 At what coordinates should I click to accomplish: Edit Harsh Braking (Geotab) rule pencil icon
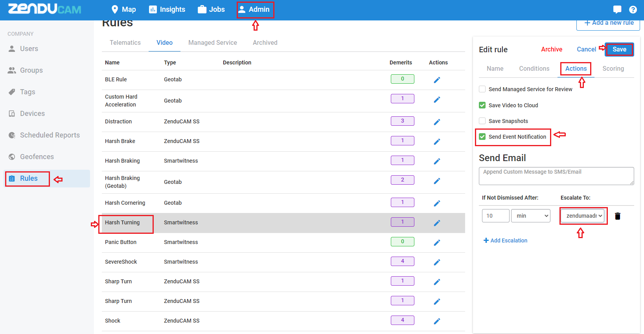(x=437, y=181)
